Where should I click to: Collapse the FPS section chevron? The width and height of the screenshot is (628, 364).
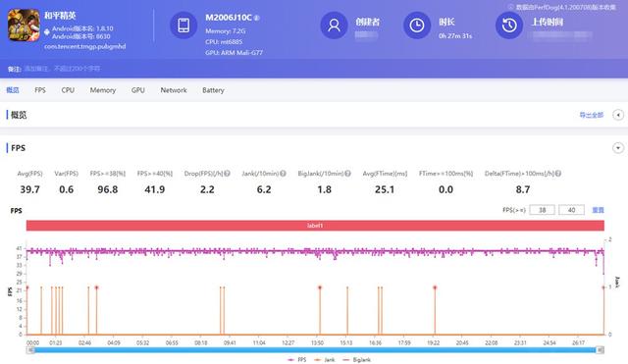[618, 148]
